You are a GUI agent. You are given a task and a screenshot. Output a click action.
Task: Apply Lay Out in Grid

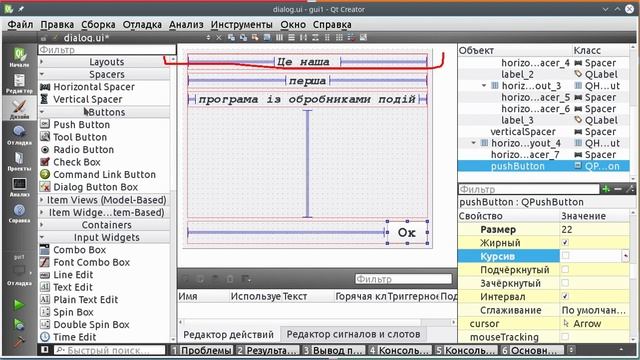tap(339, 38)
